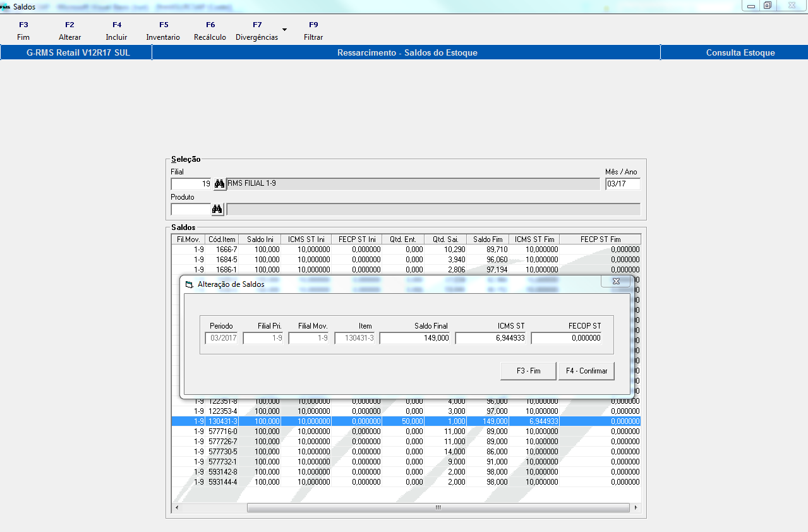Click the binoculars search icon beside Filial
Screen dimensions: 808x532
coord(219,184)
